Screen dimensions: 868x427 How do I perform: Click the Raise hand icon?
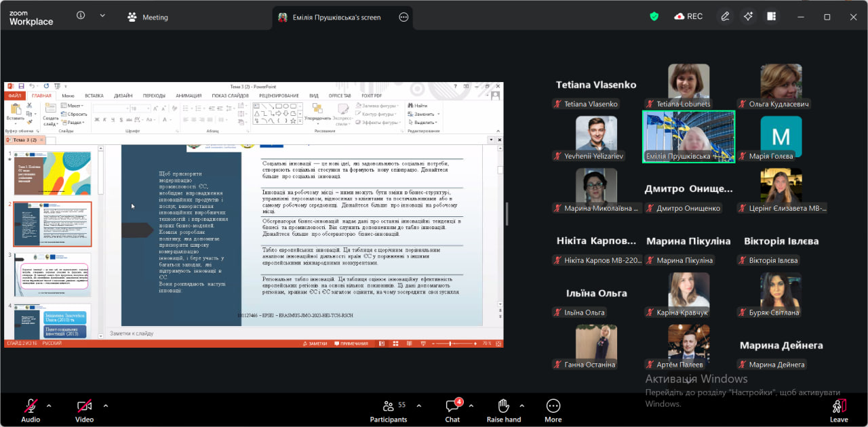503,409
